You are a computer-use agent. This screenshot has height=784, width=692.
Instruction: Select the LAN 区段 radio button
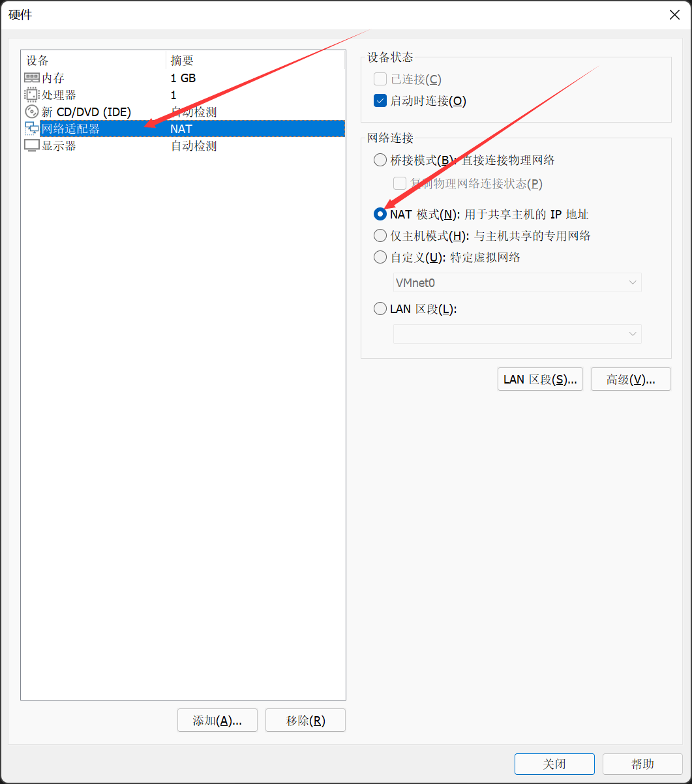(380, 309)
